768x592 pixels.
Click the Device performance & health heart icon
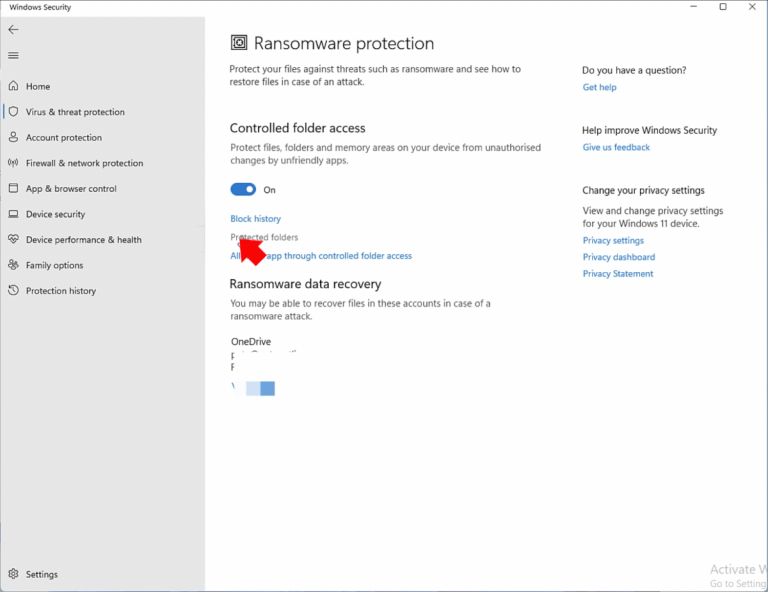(13, 239)
